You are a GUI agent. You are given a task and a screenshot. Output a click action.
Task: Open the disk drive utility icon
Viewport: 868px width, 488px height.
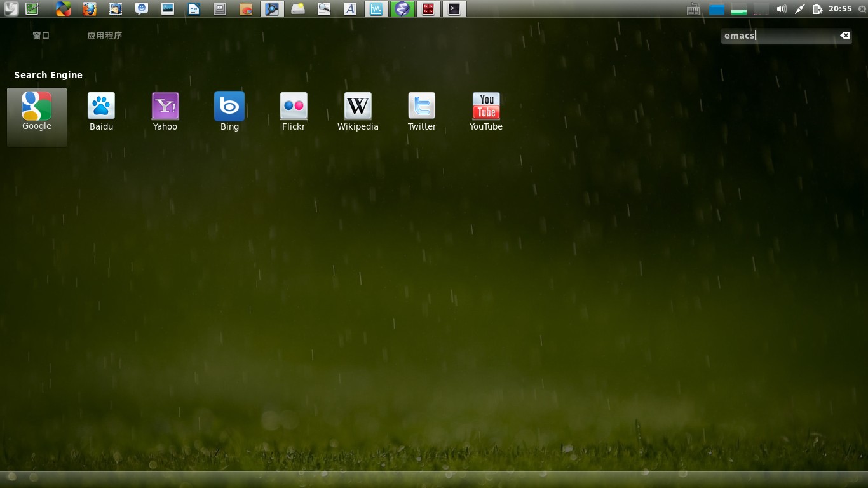(298, 9)
